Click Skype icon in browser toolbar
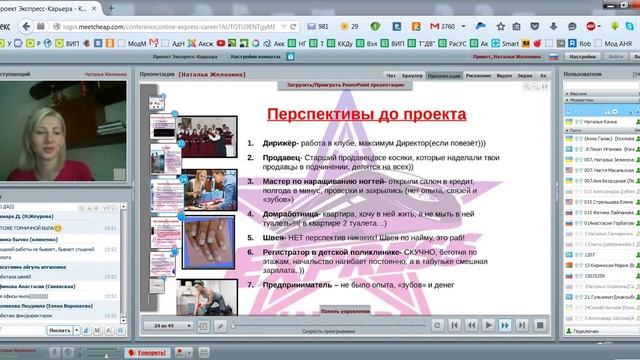Viewport: 640px width, 360px height. point(630,27)
